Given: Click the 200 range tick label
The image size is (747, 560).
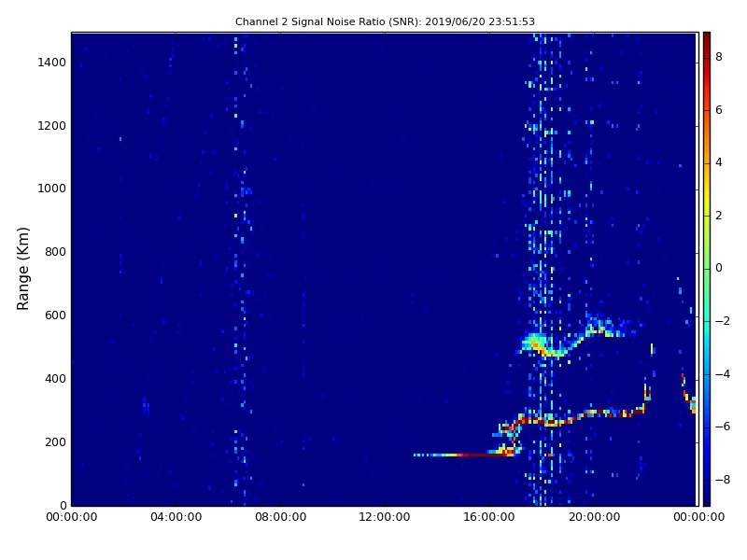Looking at the screenshot, I should click(x=56, y=441).
